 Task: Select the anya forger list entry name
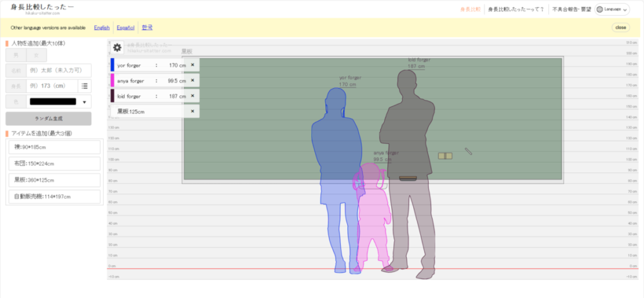(130, 81)
